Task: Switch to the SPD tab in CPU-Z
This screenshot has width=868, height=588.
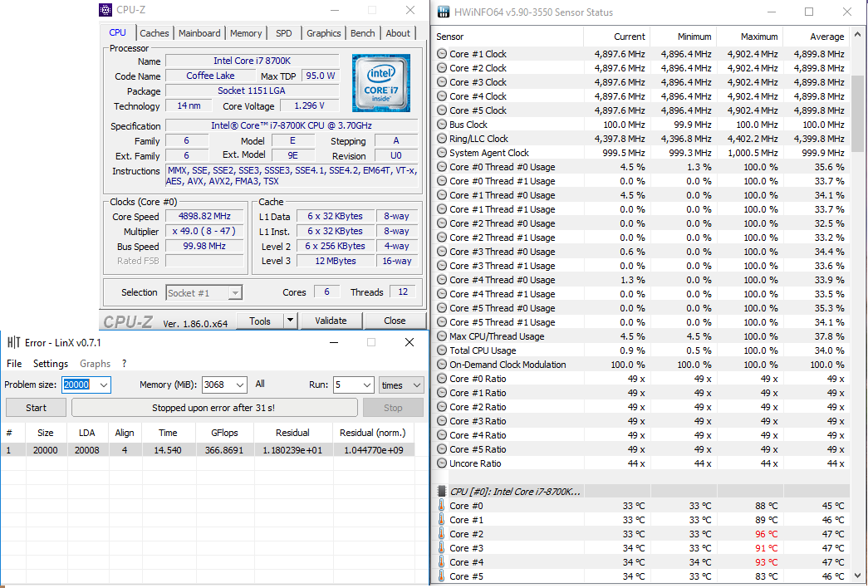Action: [x=284, y=33]
